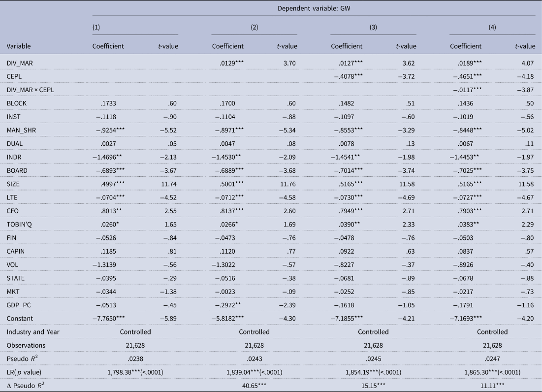This screenshot has width=542, height=392.
Task: Select the DIV_MAR row label
Action: click(x=20, y=63)
